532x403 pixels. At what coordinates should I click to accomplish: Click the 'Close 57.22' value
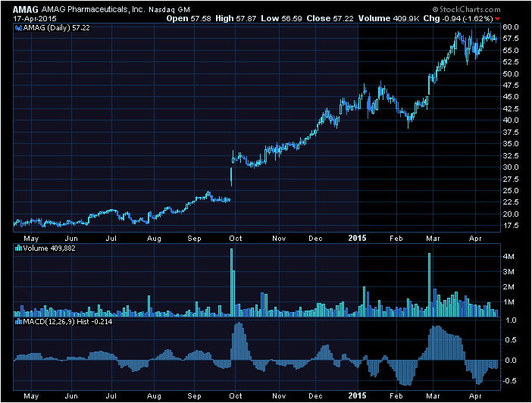[x=330, y=19]
